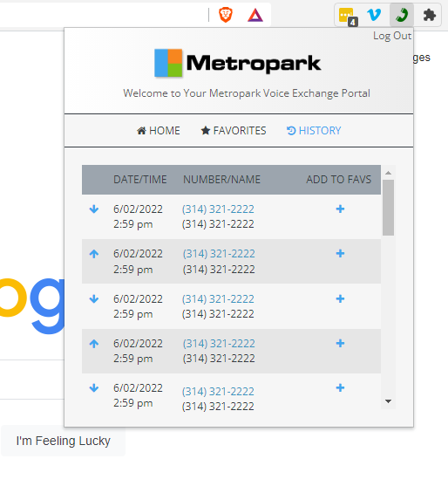This screenshot has height=493, width=448.
Task: Add first history row call to favorites
Action: click(x=340, y=209)
